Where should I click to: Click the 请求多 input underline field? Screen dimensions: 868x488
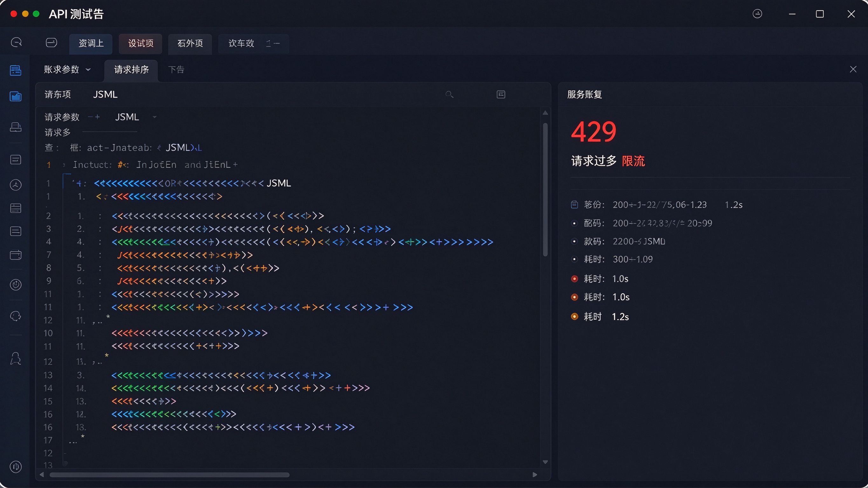tap(109, 132)
